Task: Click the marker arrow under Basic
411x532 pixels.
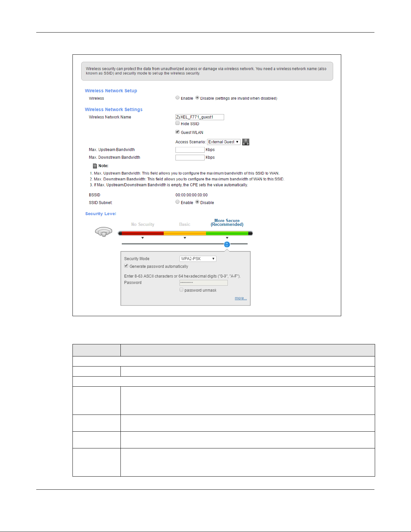Action: pos(185,238)
